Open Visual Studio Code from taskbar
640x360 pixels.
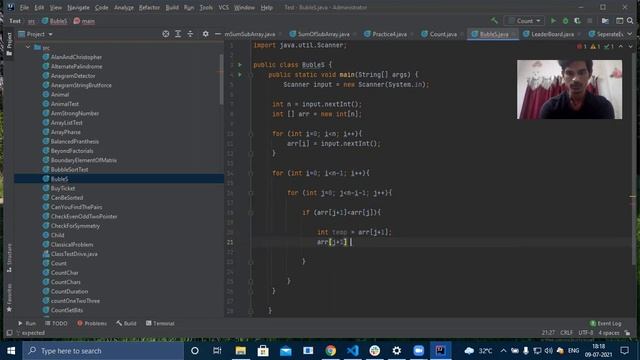tap(353, 351)
